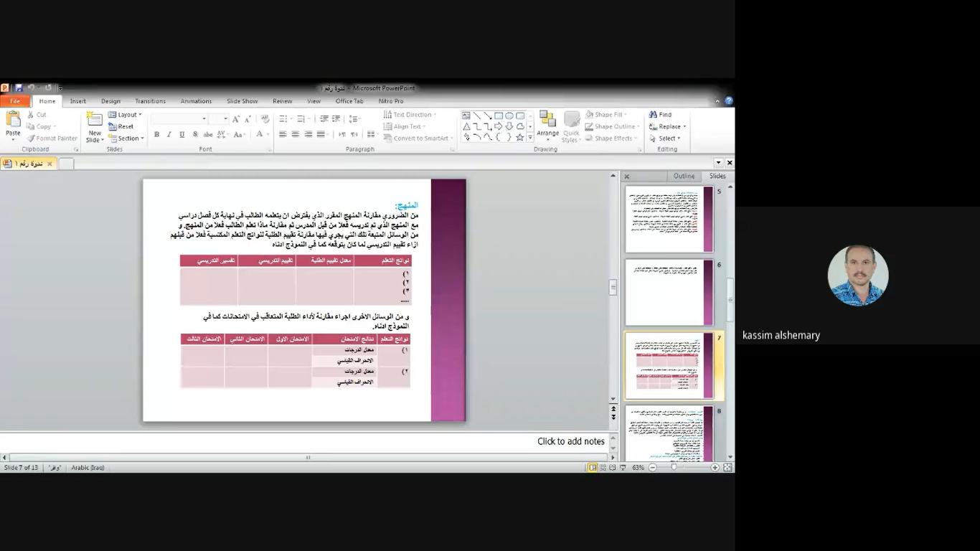Switch to the Animations ribbon tab
Screen dimensions: 980x551
click(196, 101)
